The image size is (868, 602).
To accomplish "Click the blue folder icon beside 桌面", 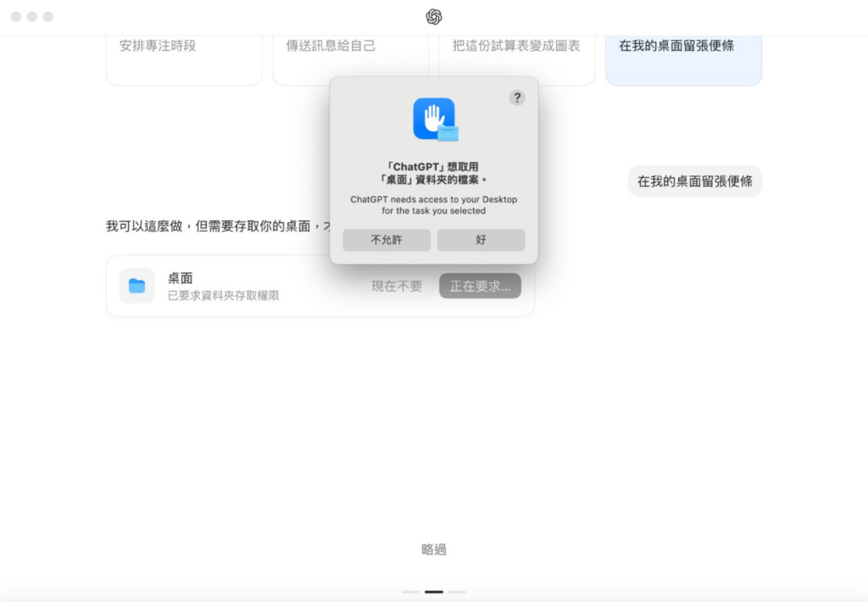I will coord(136,286).
